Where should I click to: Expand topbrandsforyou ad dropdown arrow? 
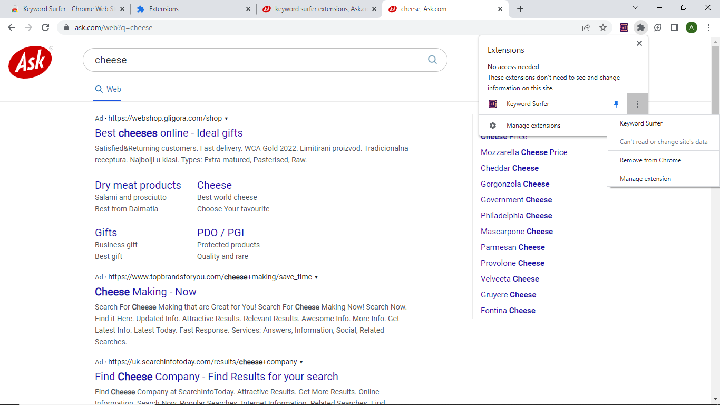click(x=316, y=277)
